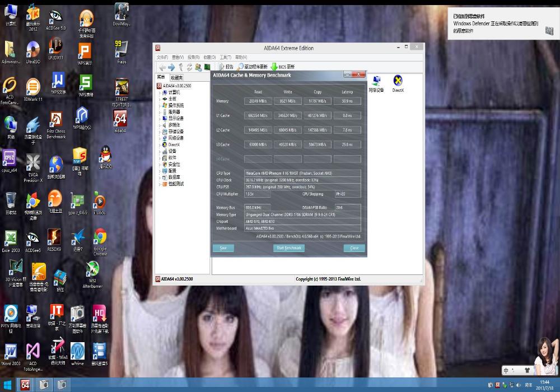Open the ACDSee 5.0 desktop shortcut
The image size is (560, 392).
click(x=55, y=20)
